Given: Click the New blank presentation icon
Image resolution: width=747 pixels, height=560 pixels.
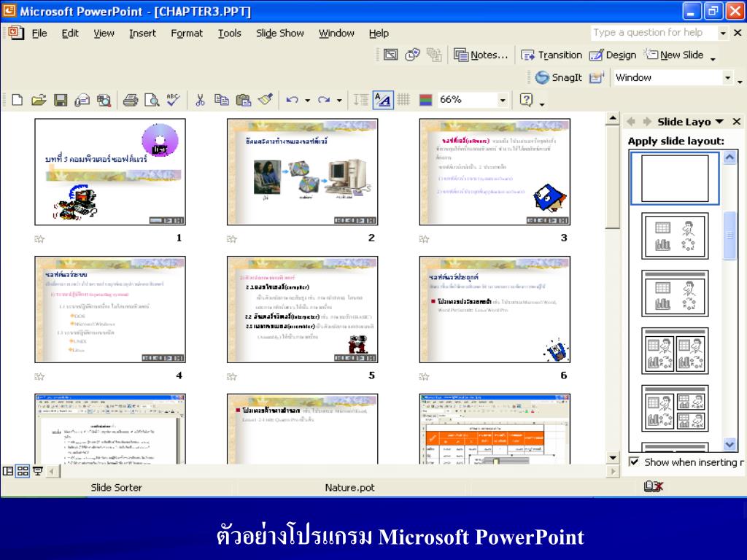Looking at the screenshot, I should tap(18, 100).
